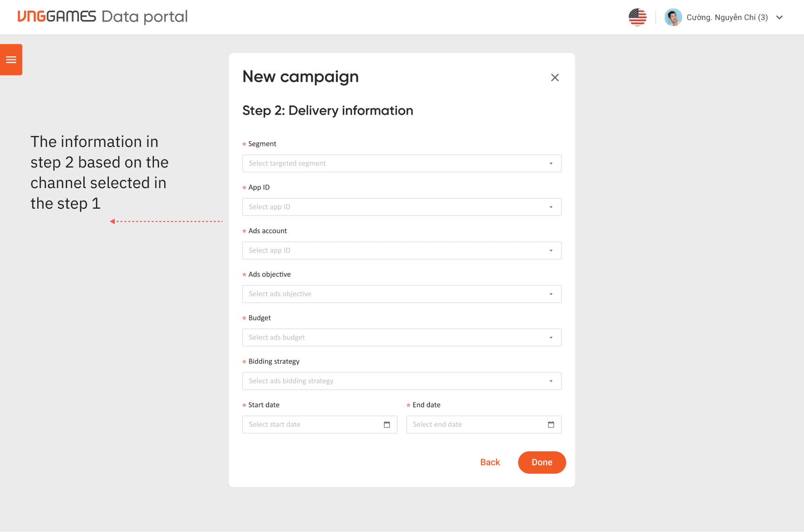Image resolution: width=804 pixels, height=532 pixels.
Task: Expand the user account chevron
Action: (779, 17)
